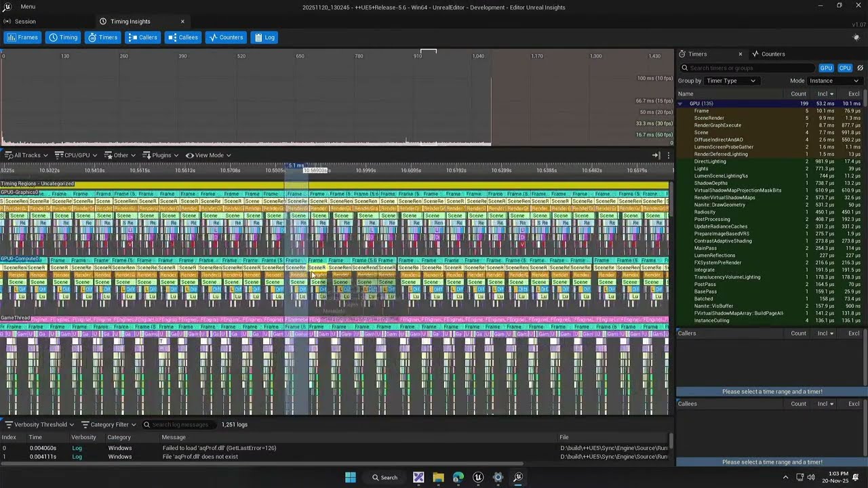The width and height of the screenshot is (868, 488).
Task: Toggle the CPU timers filter
Action: point(845,68)
